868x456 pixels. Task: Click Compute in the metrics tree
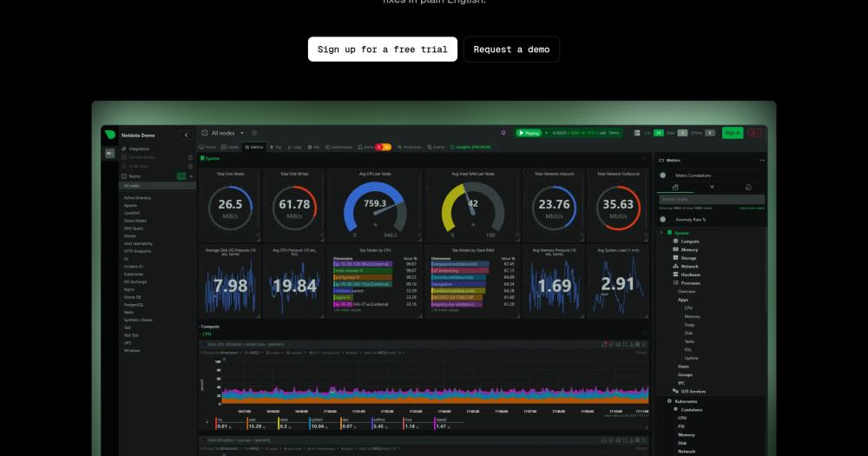[690, 241]
